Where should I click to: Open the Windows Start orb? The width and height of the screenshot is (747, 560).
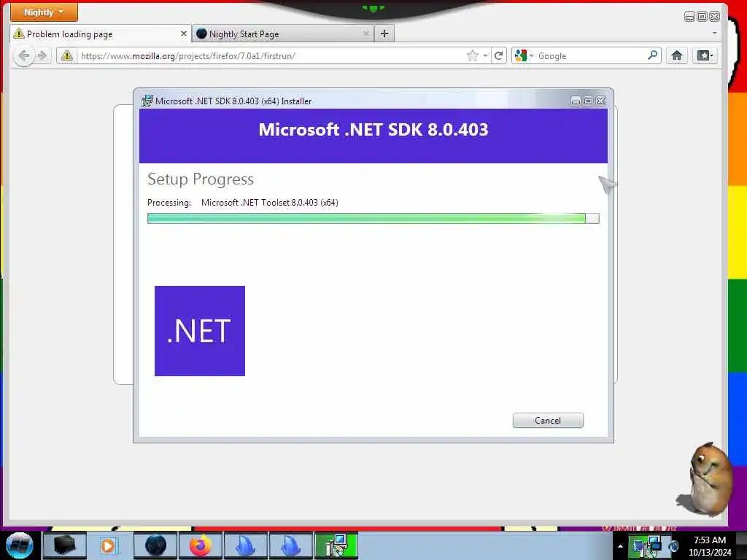tap(20, 545)
